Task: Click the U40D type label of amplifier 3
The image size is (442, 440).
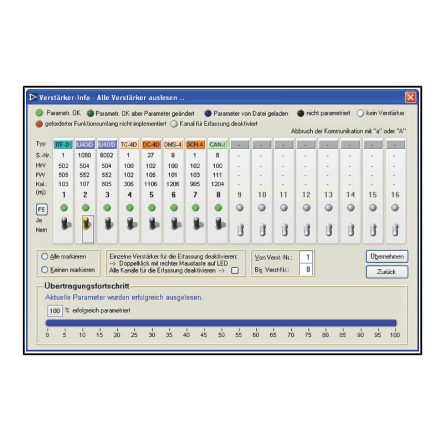Action: point(107,144)
